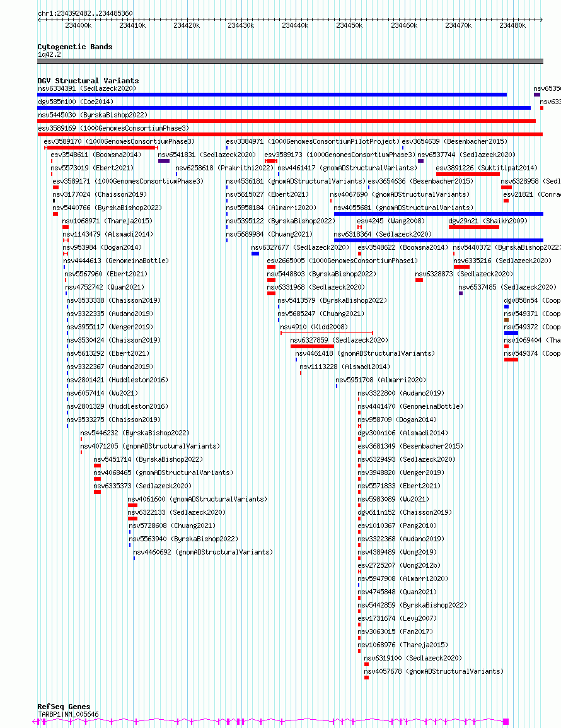
Task: Open nsv4057678 (gnomADStructuralVariants) label
Action: 434,671
